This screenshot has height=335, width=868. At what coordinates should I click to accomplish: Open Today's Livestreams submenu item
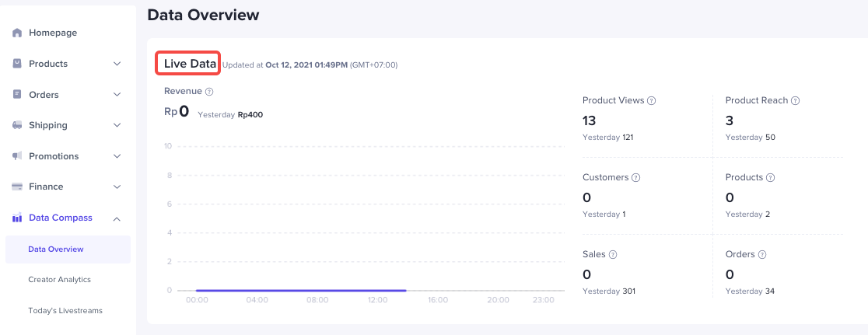click(x=65, y=310)
